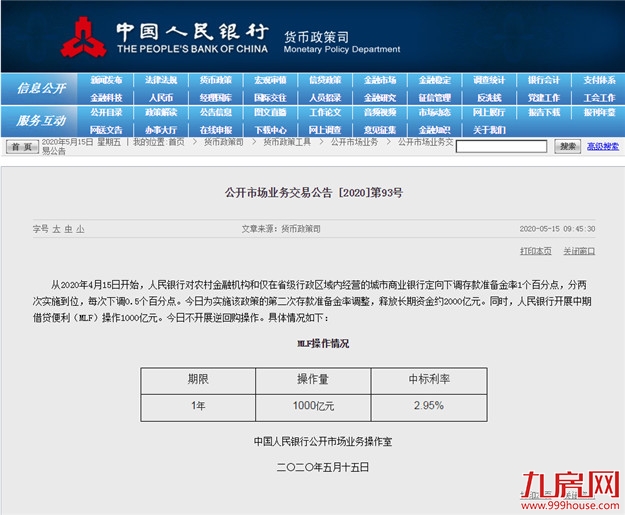Go to the 办事大厅 section
Image resolution: width=625 pixels, height=515 pixels.
[161, 130]
